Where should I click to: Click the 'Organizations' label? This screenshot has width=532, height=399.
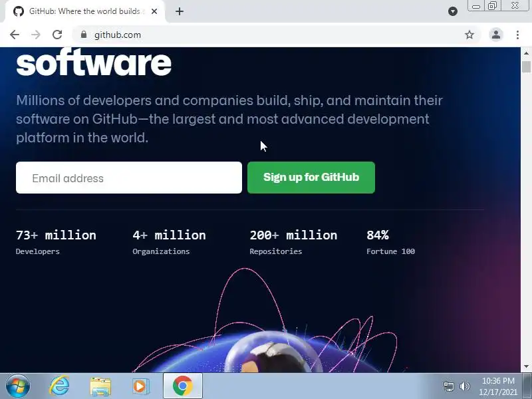pos(161,251)
